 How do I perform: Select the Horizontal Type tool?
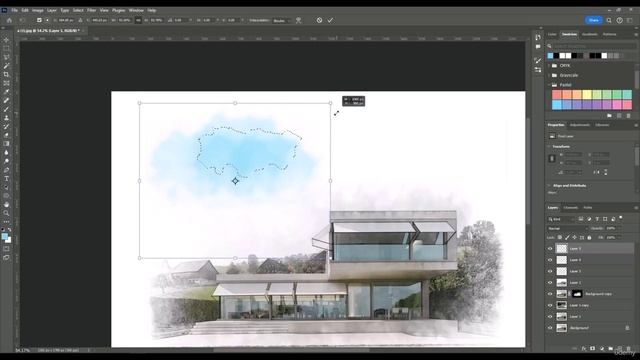click(6, 178)
